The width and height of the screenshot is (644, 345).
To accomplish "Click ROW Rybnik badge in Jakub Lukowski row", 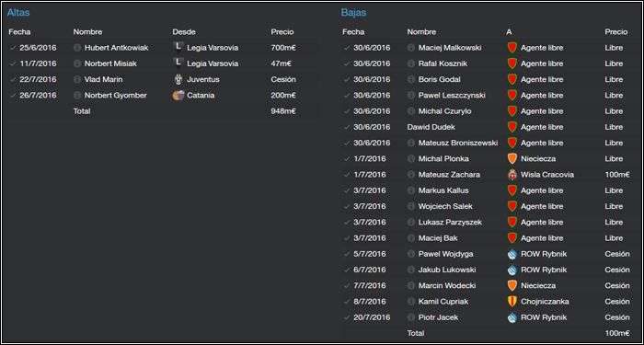I will click(x=512, y=270).
